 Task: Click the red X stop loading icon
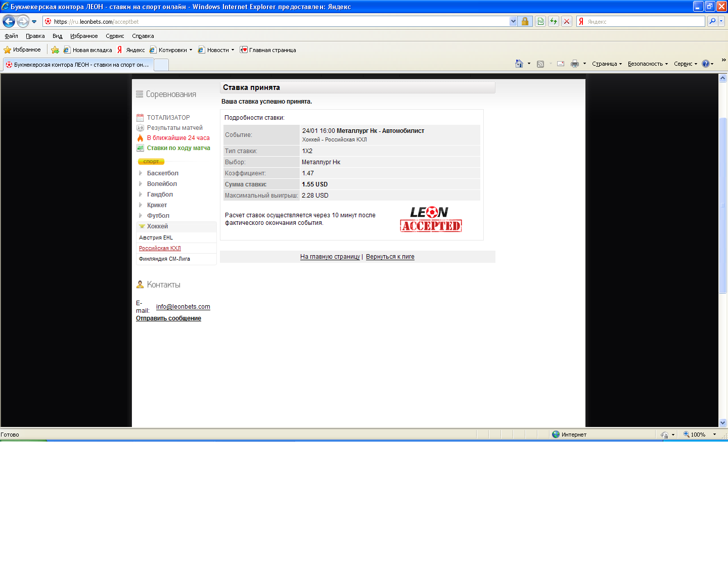click(567, 21)
